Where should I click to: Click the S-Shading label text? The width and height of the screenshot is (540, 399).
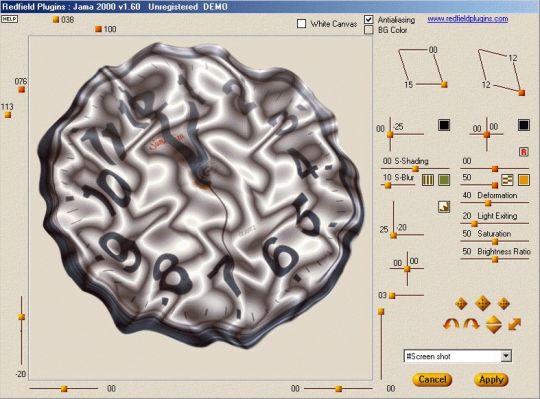411,161
